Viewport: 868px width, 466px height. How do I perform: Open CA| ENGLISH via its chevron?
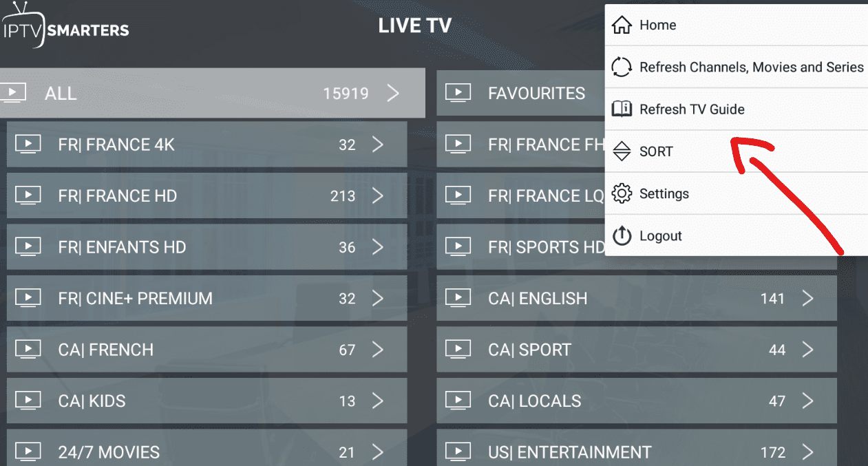(x=807, y=298)
